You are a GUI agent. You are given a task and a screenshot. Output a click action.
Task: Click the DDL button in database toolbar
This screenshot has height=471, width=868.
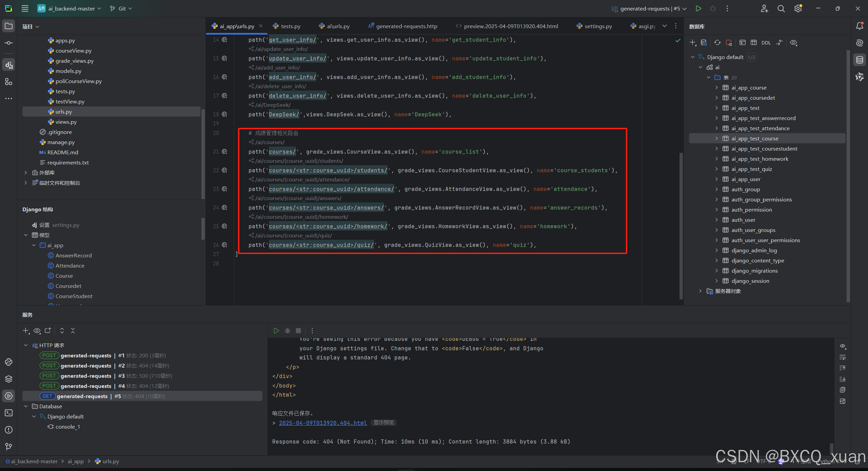[766, 43]
